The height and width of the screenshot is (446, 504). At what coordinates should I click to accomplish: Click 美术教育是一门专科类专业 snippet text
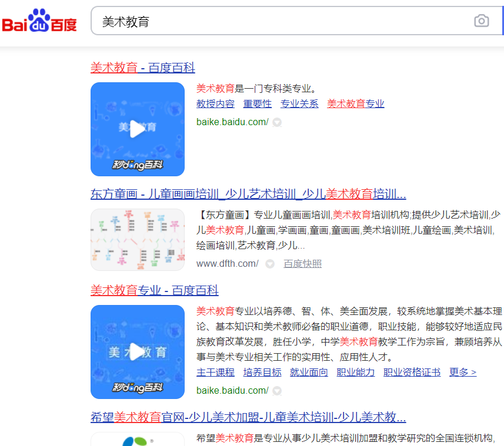coord(256,88)
